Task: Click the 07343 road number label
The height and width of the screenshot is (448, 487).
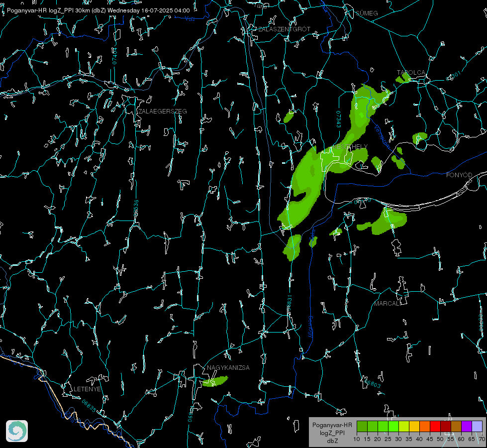Action: pyautogui.click(x=339, y=119)
